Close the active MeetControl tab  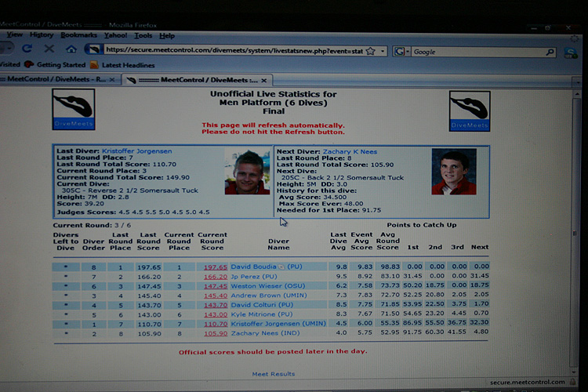point(264,80)
